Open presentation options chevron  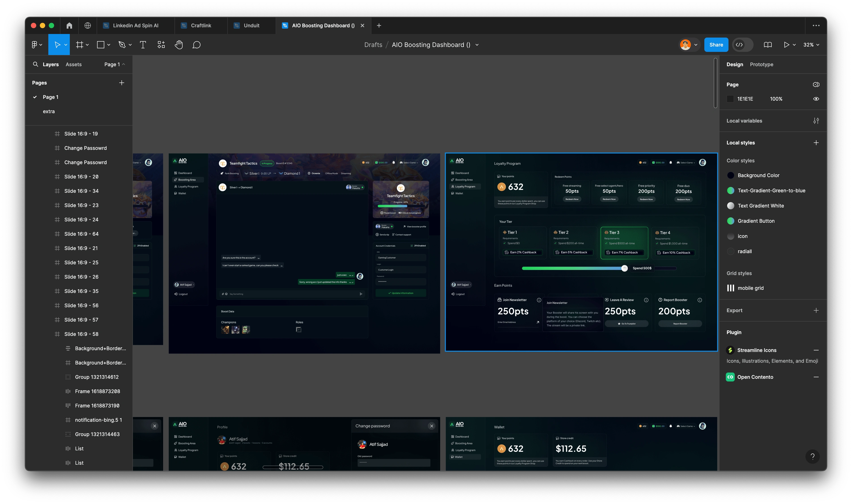coord(794,45)
